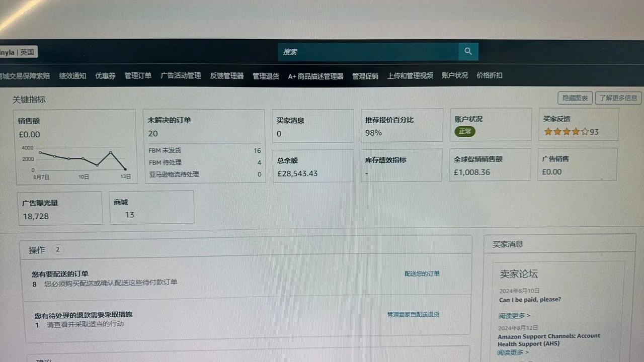Select the FBM 未发货 row

coord(205,150)
